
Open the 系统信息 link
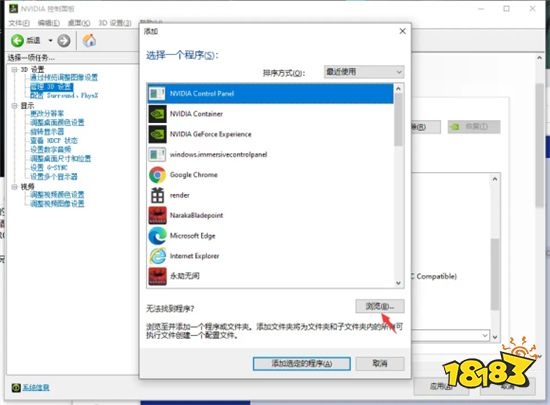coord(36,387)
